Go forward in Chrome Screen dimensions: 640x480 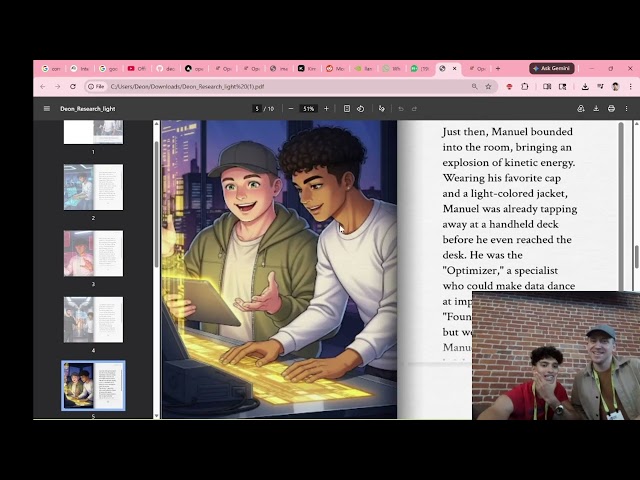pyautogui.click(x=58, y=87)
